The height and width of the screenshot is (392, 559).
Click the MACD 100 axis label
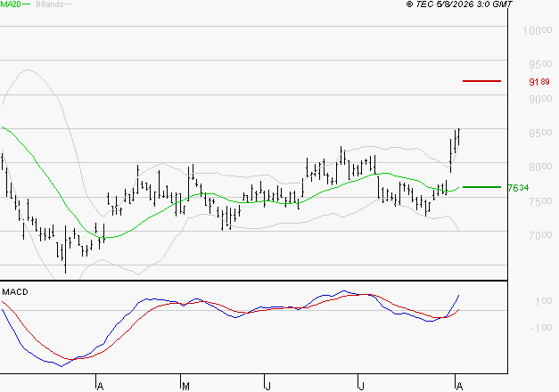[543, 301]
